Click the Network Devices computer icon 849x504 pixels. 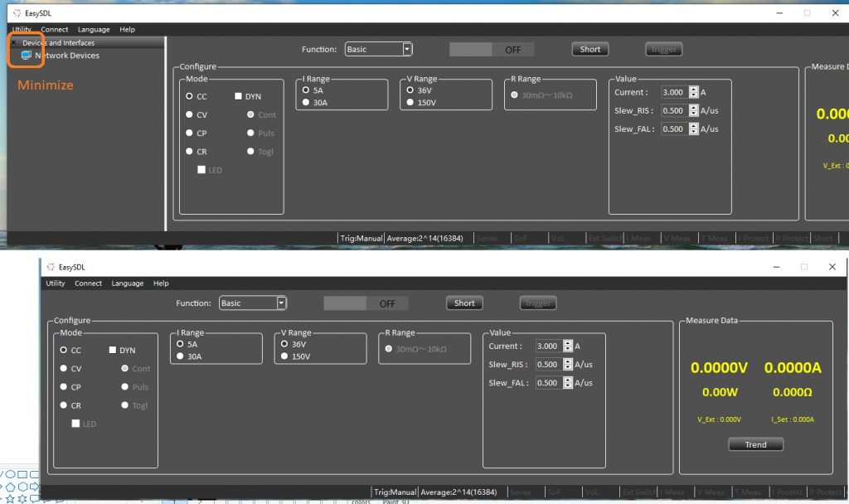tap(26, 56)
